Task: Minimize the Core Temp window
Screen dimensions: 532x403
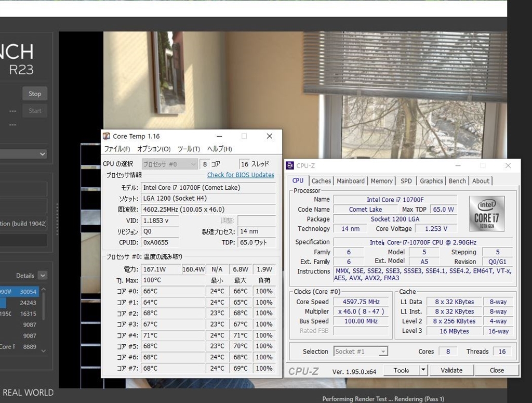Action: 219,136
